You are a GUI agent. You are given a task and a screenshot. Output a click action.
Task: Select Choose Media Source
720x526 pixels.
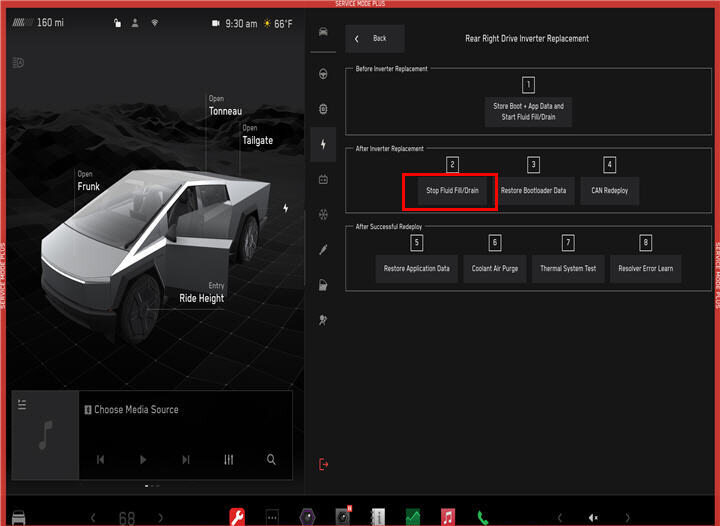coord(131,409)
